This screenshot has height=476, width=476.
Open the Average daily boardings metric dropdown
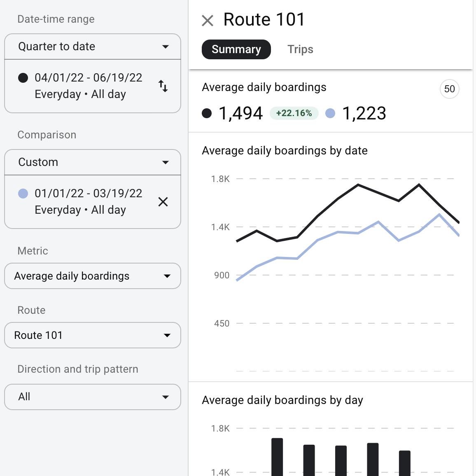[x=93, y=276]
